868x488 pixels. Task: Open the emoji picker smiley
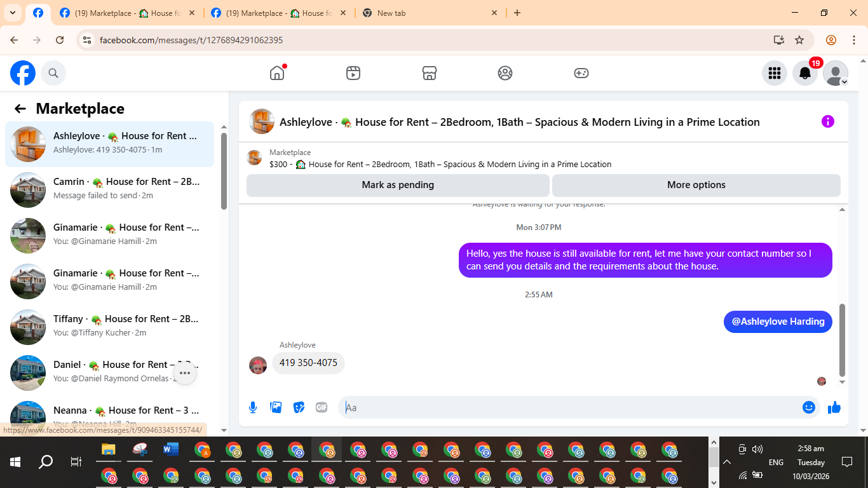coord(809,407)
